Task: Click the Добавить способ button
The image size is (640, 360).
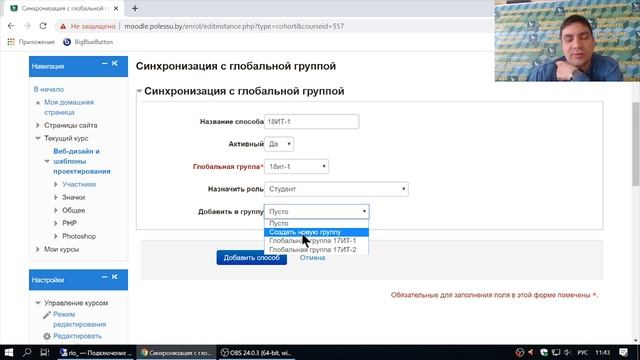Action: click(251, 258)
